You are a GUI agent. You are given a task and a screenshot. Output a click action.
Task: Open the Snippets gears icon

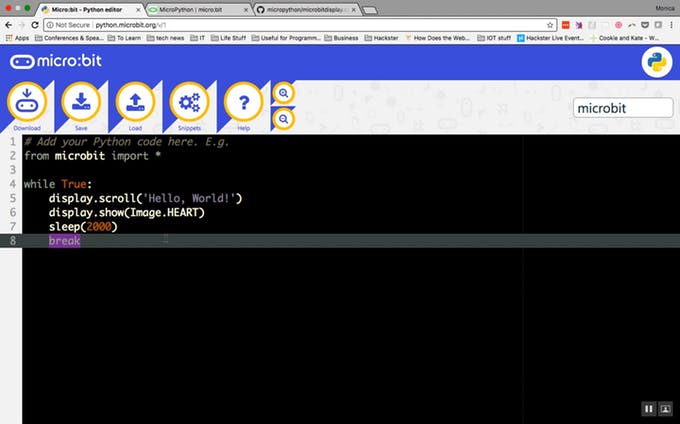tap(190, 102)
